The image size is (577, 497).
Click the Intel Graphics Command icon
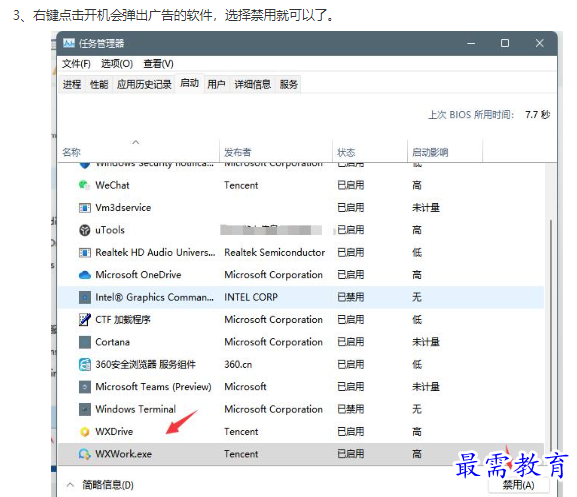coord(85,297)
